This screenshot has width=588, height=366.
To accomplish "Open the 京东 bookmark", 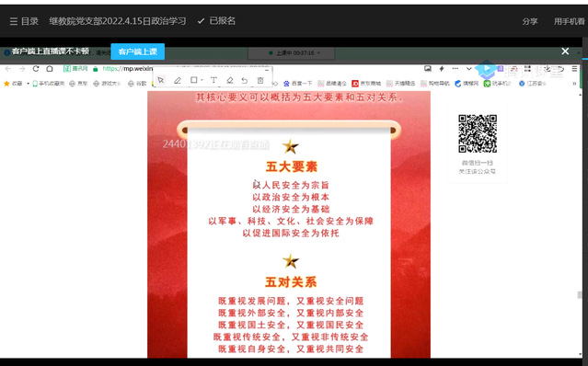I will point(78,84).
